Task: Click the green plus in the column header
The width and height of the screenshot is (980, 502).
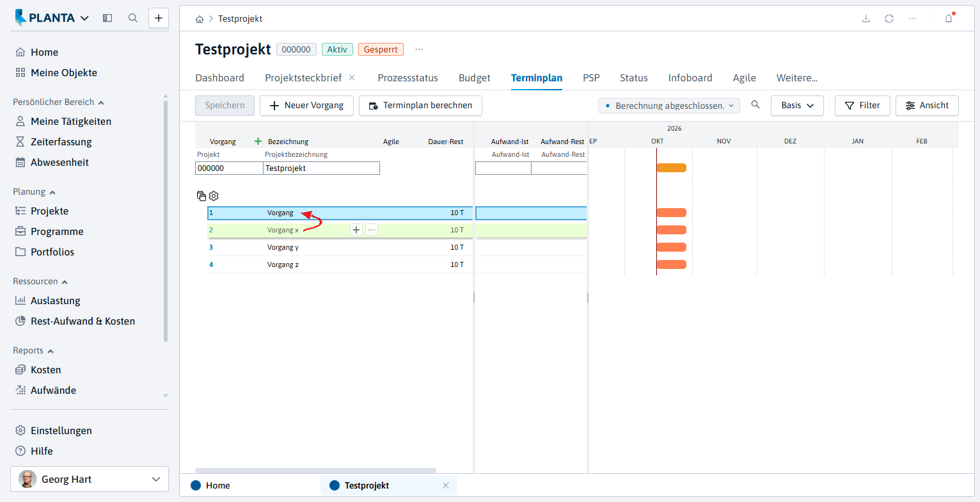Action: 258,142
